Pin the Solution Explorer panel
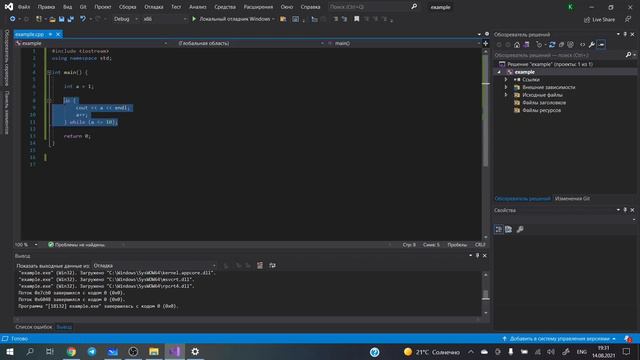This screenshot has width=640, height=360. click(625, 34)
